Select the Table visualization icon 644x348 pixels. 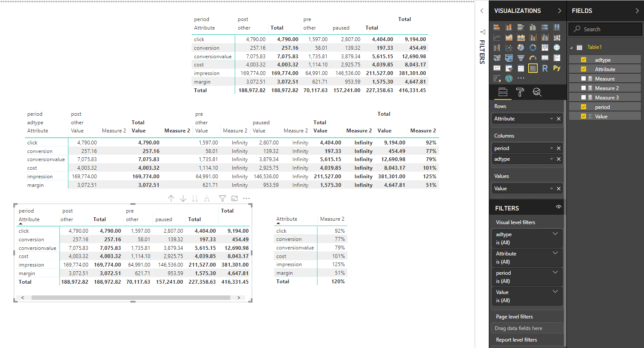coord(521,68)
